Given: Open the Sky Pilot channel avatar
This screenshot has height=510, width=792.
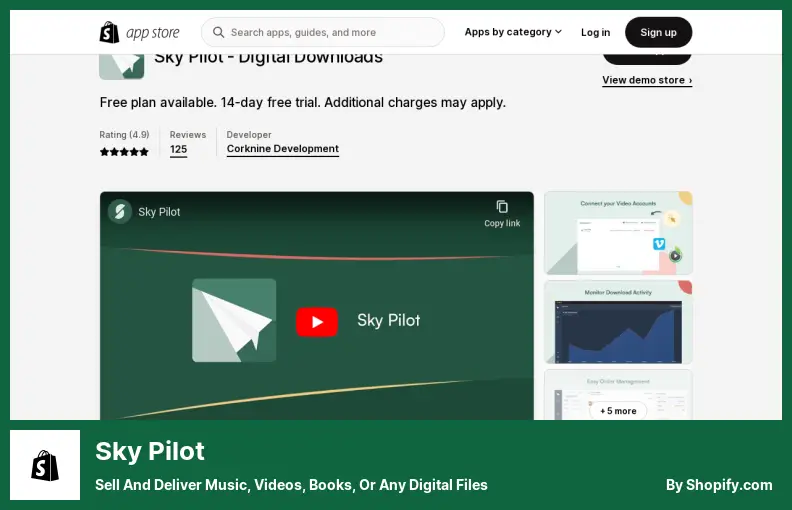Looking at the screenshot, I should [x=120, y=212].
